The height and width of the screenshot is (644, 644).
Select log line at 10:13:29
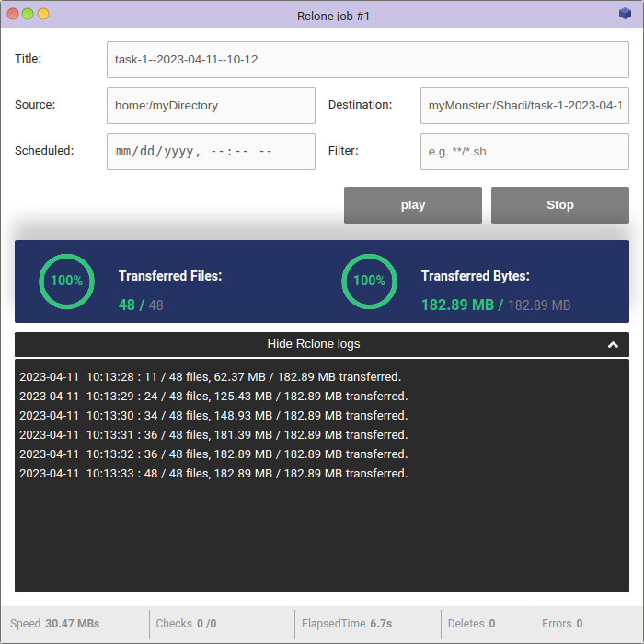[213, 396]
